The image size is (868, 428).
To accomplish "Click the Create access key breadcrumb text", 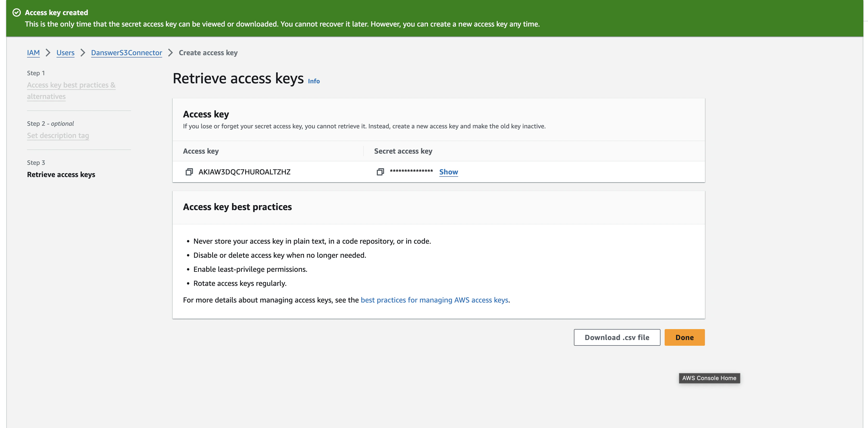I will pyautogui.click(x=208, y=53).
